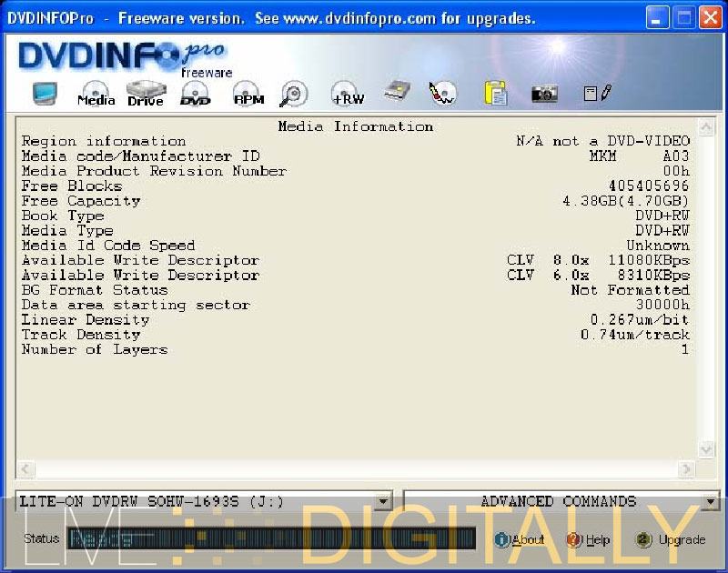The width and height of the screenshot is (728, 573).
Task: Click the camera screenshot icon
Action: [544, 93]
